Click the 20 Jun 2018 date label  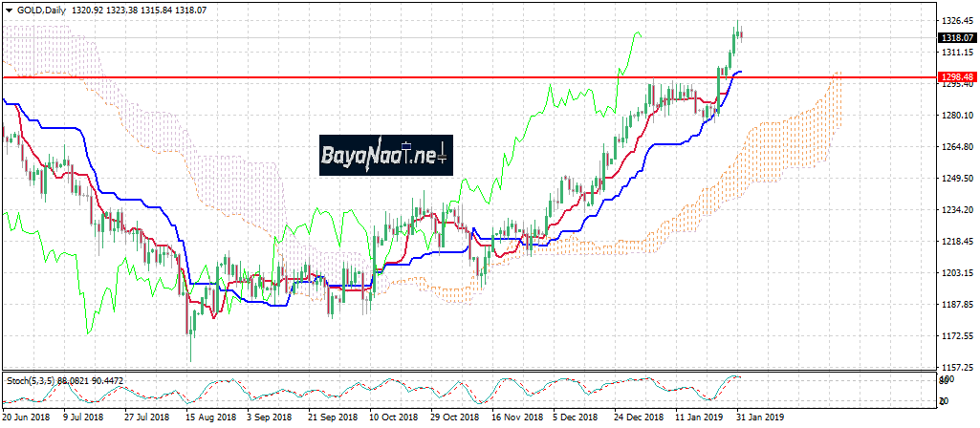pos(26,417)
